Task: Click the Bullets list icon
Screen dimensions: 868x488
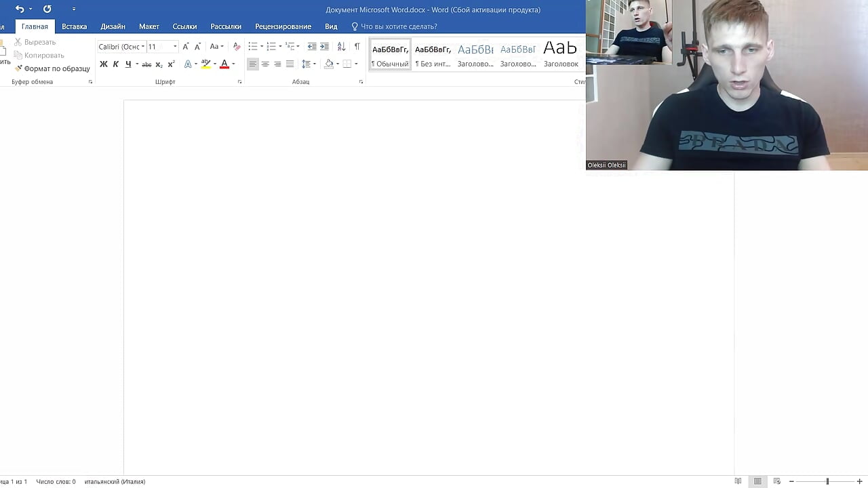Action: 253,47
